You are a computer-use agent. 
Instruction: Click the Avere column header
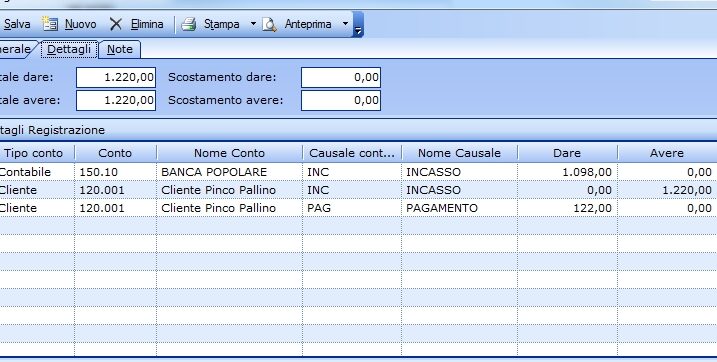[x=667, y=153]
